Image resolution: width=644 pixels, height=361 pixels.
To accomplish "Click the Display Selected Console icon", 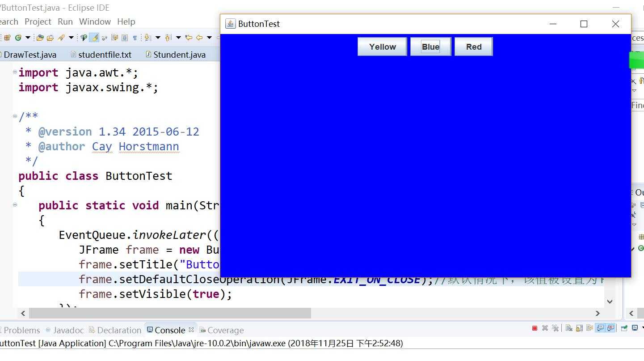I will tap(635, 328).
